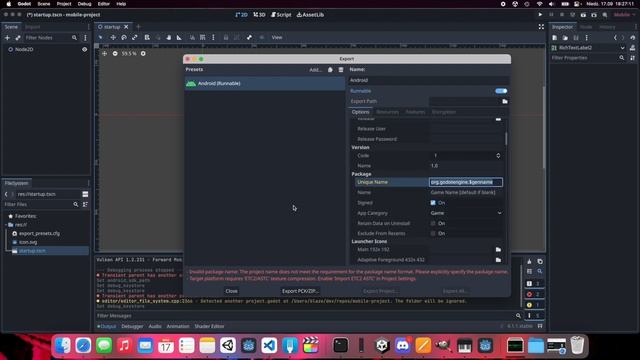Open Inspector object history icon
This screenshot has width=640, height=360.
[632, 38]
